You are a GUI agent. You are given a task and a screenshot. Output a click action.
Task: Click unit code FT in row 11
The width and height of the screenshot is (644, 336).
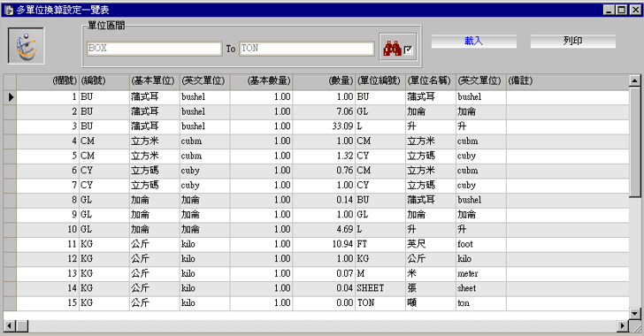click(x=379, y=244)
